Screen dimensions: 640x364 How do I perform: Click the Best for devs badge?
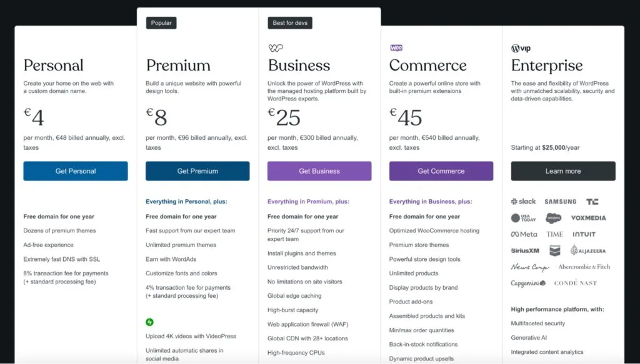290,22
